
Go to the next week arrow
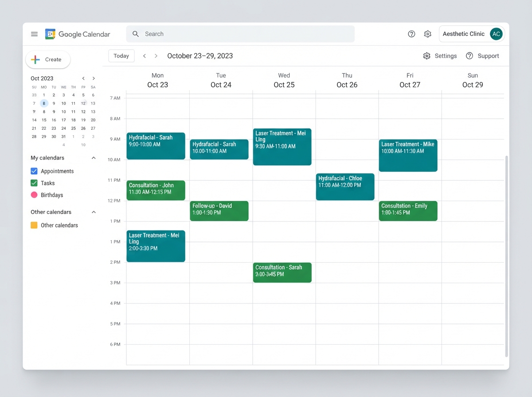pyautogui.click(x=156, y=56)
